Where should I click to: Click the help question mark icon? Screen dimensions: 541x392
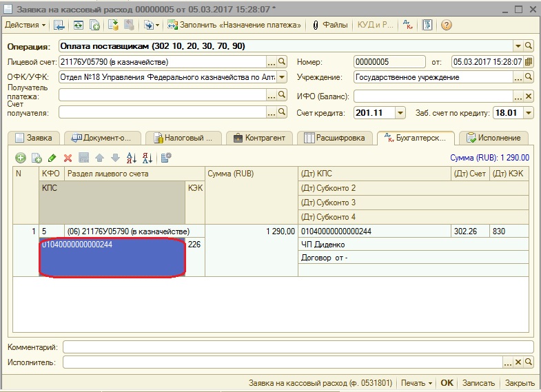(x=447, y=25)
